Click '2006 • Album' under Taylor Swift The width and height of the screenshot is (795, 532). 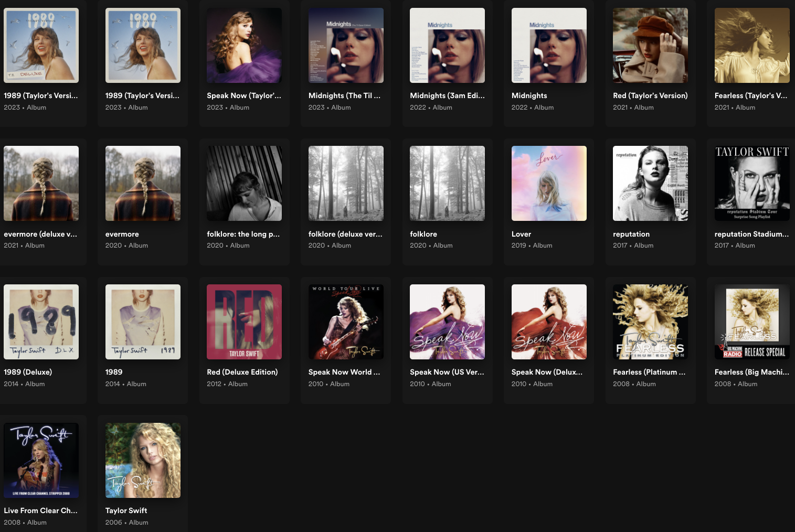point(126,523)
